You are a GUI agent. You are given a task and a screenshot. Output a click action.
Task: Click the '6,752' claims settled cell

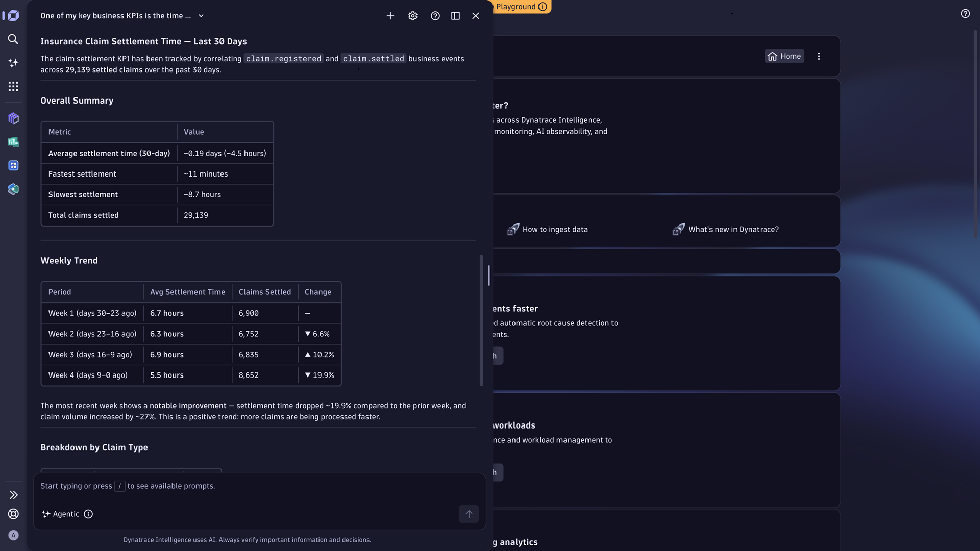coord(265,334)
